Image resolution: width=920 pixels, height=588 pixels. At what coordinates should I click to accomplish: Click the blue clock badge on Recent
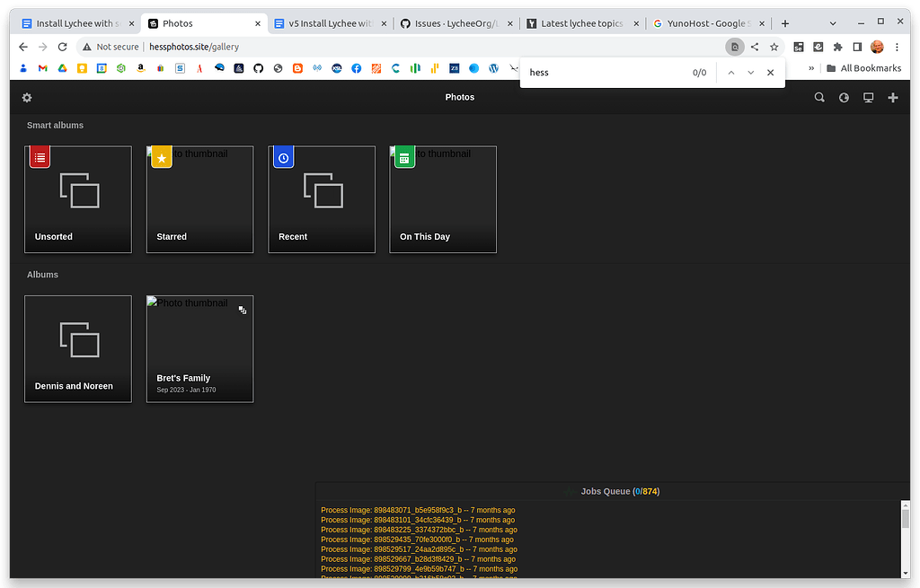(x=283, y=157)
